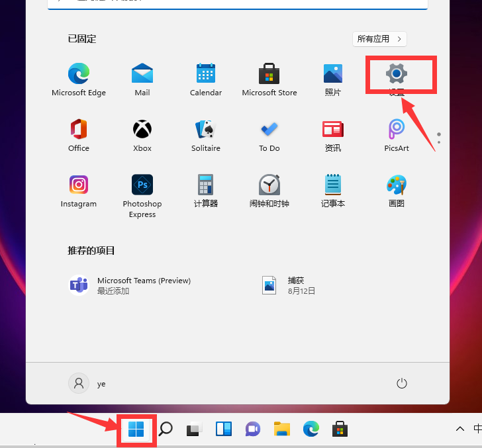Show 所有应用 all apps list

379,39
